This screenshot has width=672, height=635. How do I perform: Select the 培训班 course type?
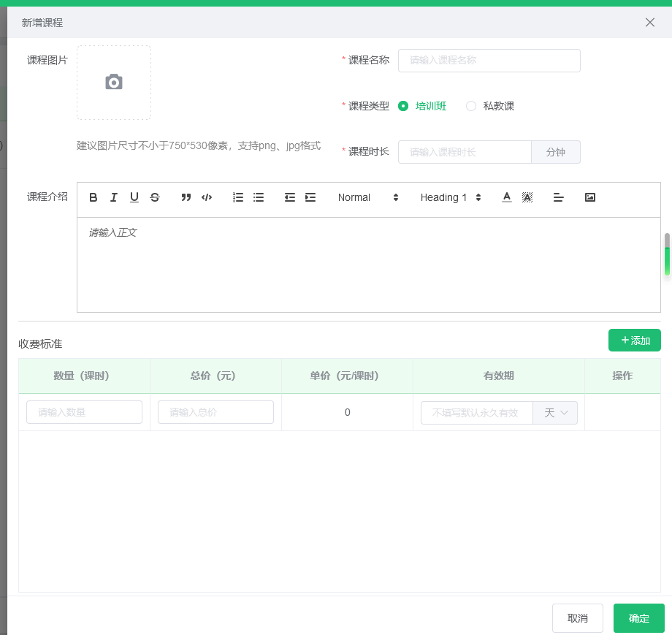pos(403,106)
